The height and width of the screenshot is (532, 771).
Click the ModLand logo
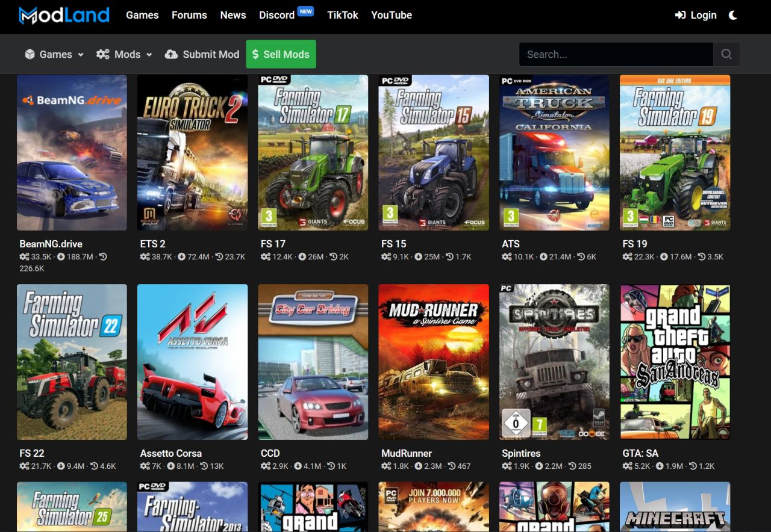pos(64,15)
